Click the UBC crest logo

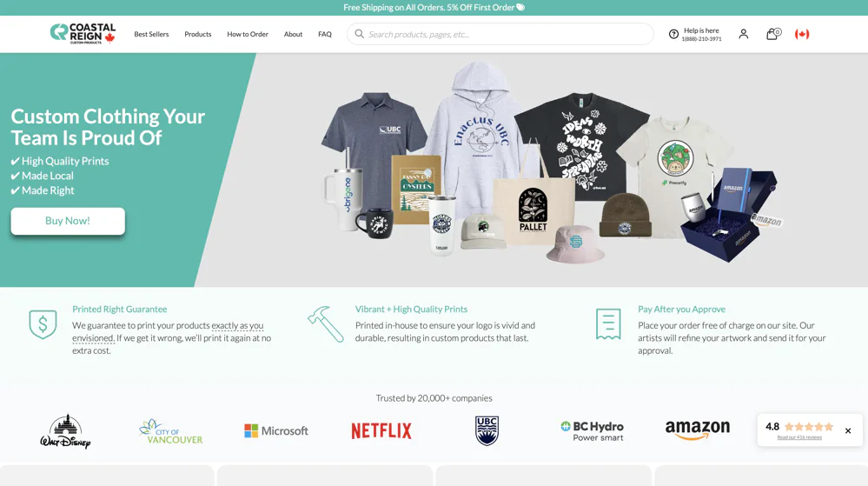point(487,430)
